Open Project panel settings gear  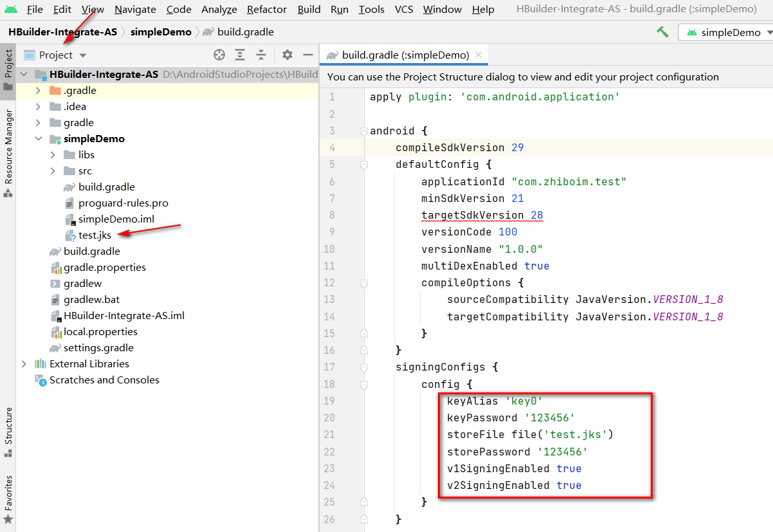(287, 55)
